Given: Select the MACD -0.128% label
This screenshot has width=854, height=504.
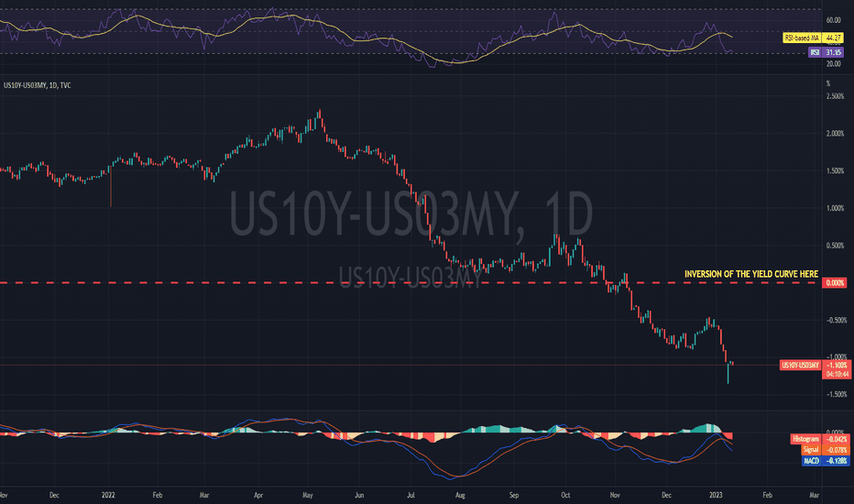Looking at the screenshot, I should [826, 461].
